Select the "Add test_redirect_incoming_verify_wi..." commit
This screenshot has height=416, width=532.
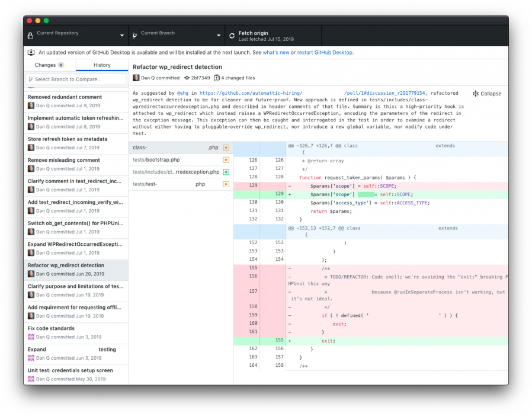76,206
